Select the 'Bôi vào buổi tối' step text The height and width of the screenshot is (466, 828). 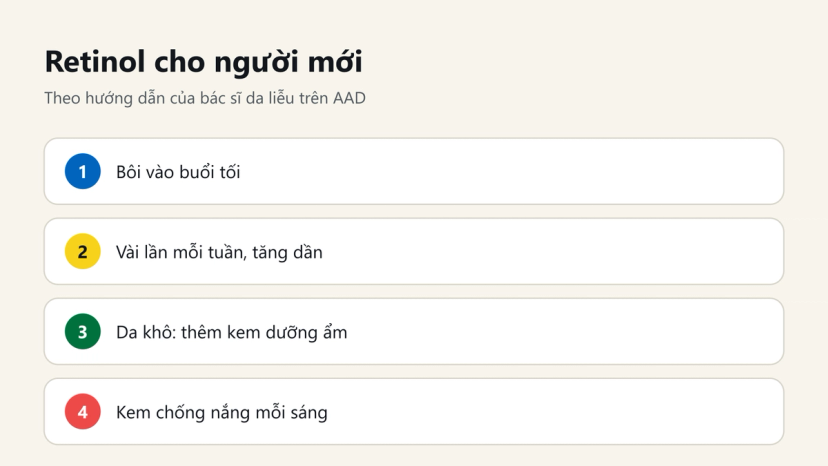tap(178, 172)
